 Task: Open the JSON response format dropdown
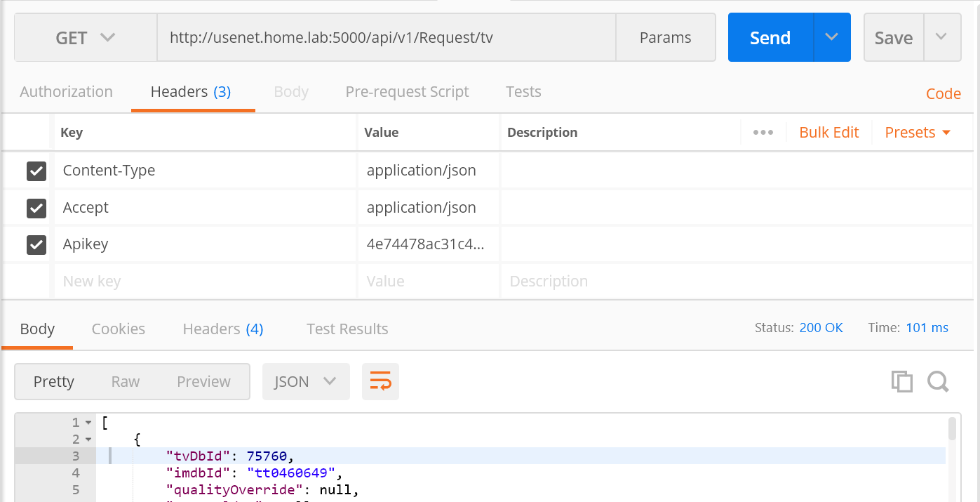(306, 381)
